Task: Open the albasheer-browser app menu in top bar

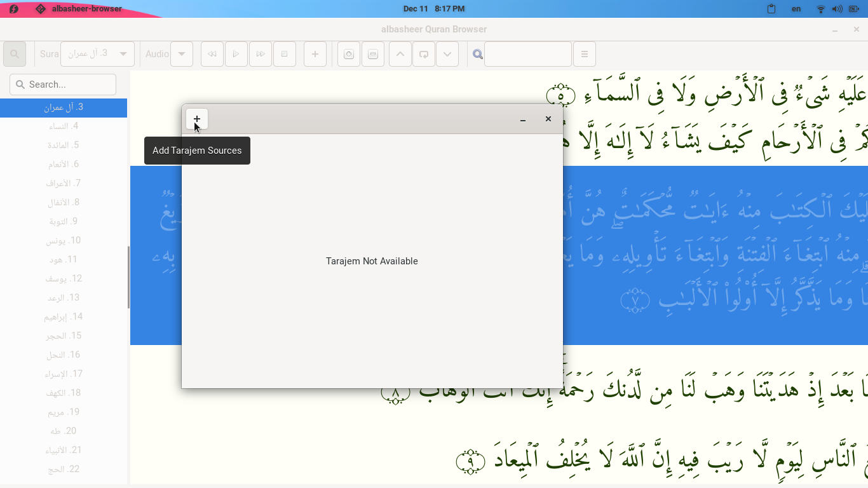Action: 79,9
